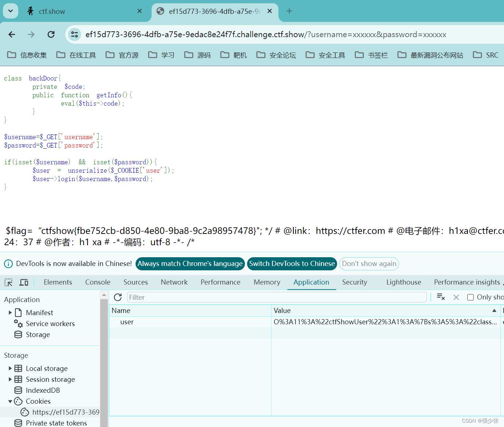Switch to the Memory panel tab

click(267, 282)
